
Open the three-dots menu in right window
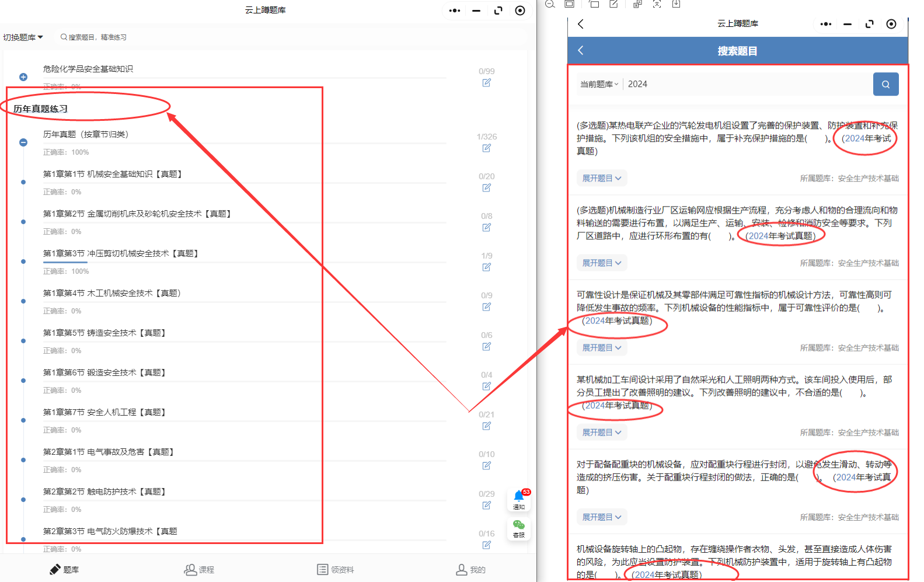(x=825, y=24)
